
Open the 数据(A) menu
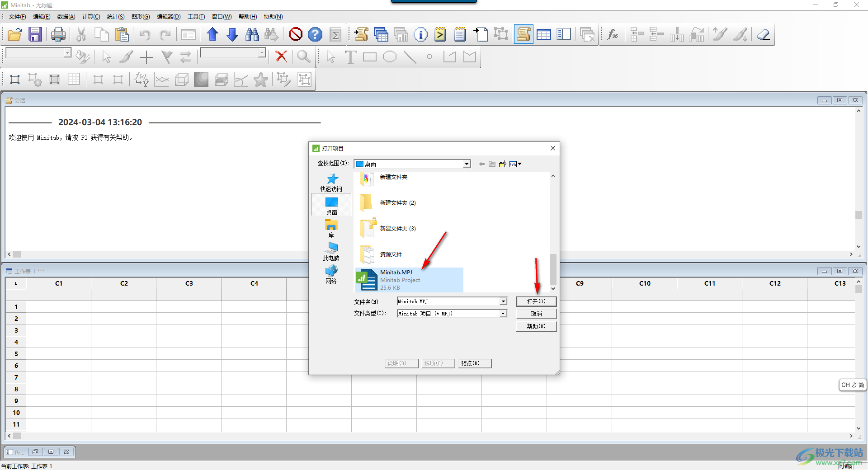pyautogui.click(x=66, y=17)
